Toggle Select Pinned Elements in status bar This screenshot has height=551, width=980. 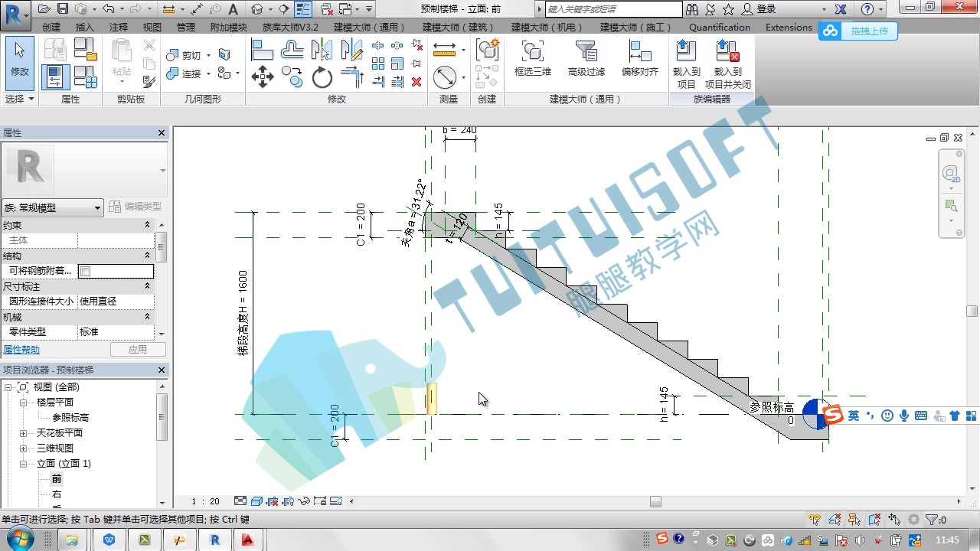tap(854, 520)
